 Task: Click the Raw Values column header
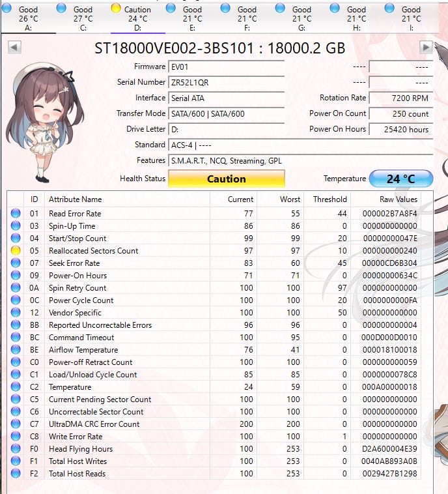pos(385,199)
